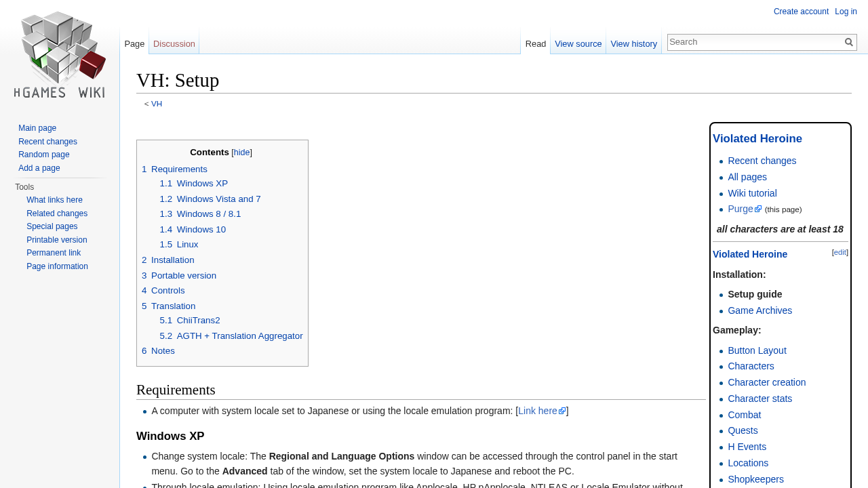The width and height of the screenshot is (868, 488).
Task: Click the infobox edit link
Action: click(840, 252)
